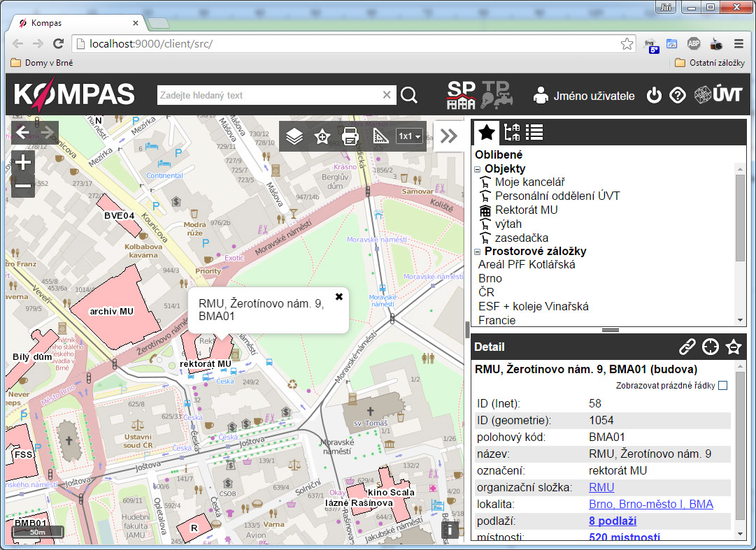This screenshot has height=550, width=756.
Task: Click the print map icon
Action: click(350, 136)
